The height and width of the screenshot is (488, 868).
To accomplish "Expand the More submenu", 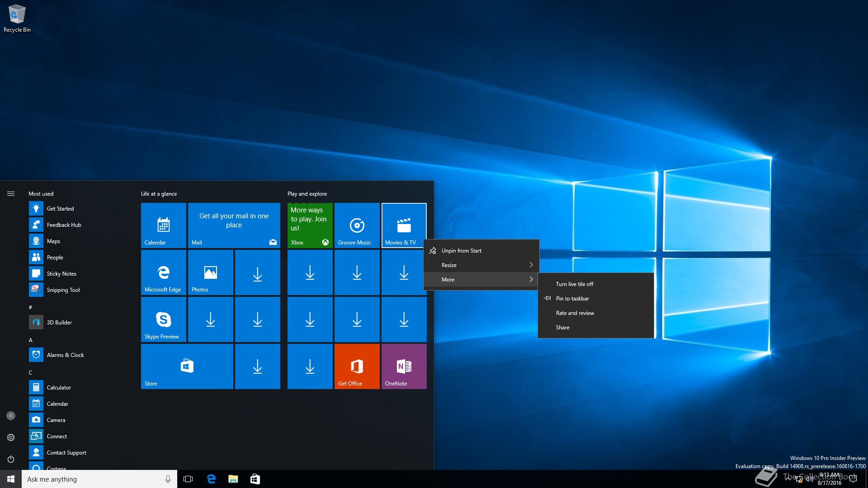I will click(481, 280).
